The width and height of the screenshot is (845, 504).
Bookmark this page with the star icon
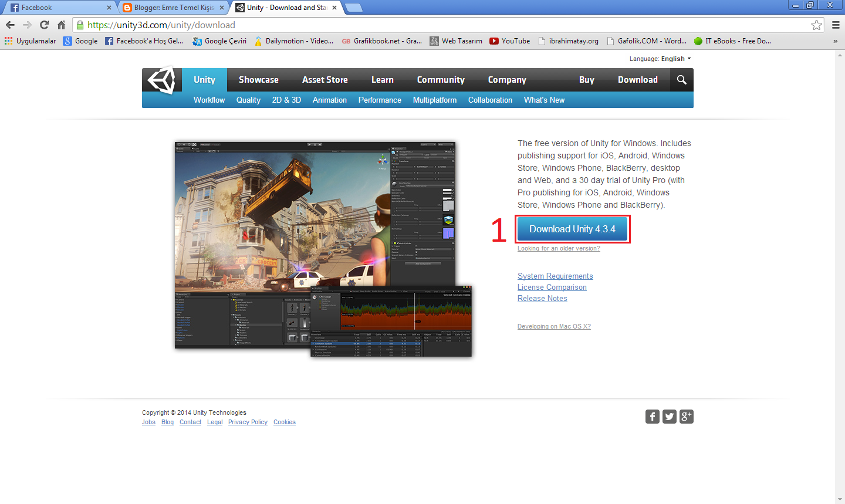816,25
